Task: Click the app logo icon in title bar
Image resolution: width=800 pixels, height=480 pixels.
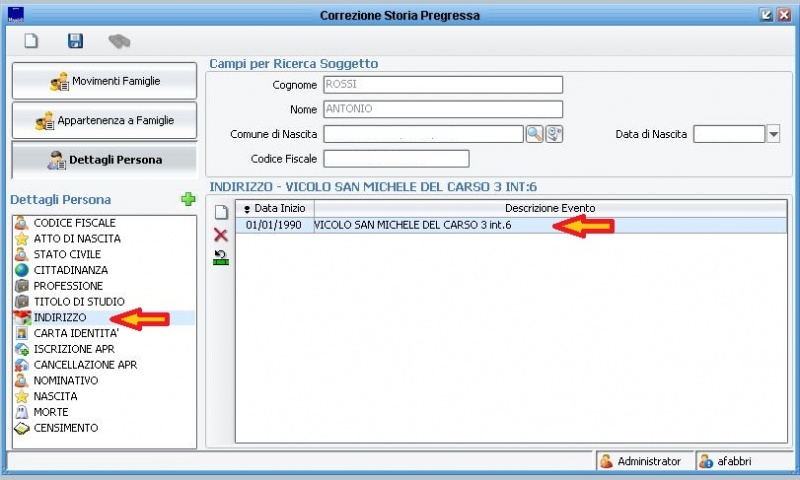Action: tap(16, 15)
